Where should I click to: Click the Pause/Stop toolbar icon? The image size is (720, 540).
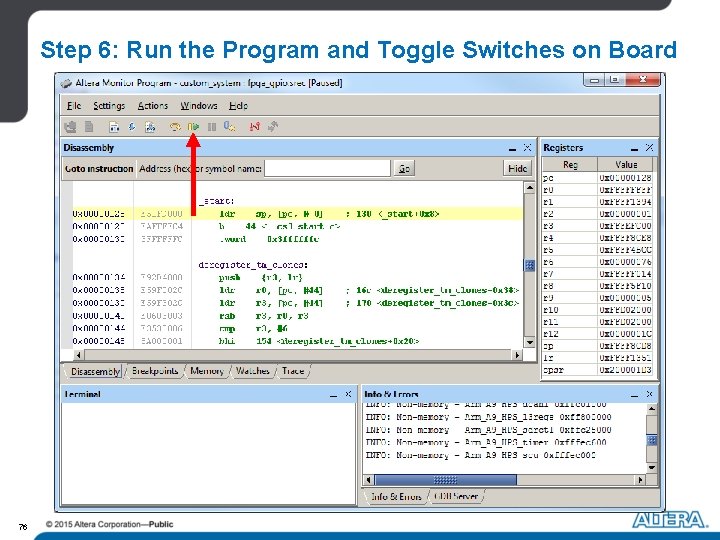212,127
